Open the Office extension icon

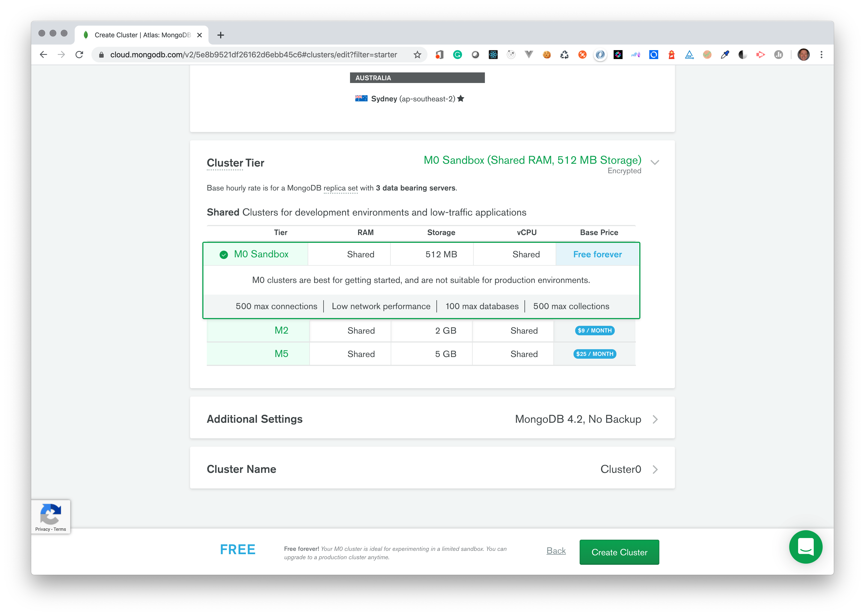439,55
